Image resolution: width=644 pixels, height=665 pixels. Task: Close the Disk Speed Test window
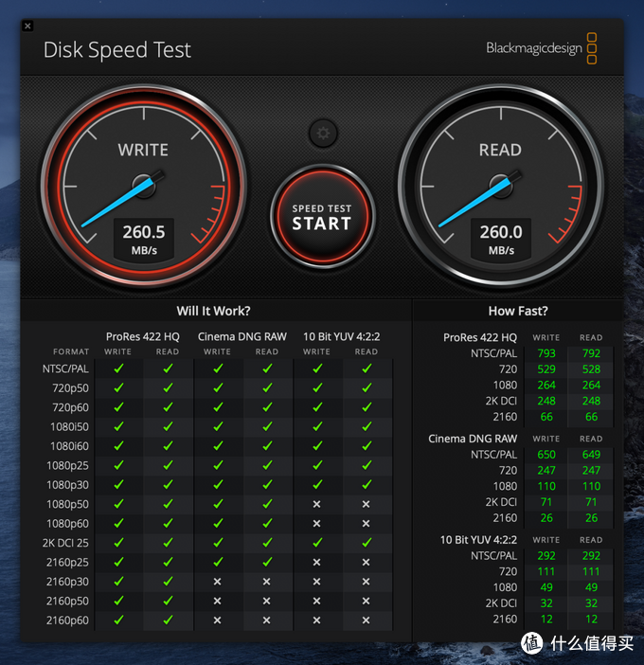pos(27,26)
